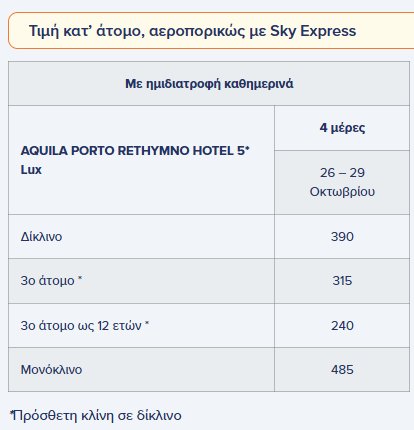Select the '3ο άτομο ως 12 ετών' row
The height and width of the screenshot is (430, 414).
[209, 325]
